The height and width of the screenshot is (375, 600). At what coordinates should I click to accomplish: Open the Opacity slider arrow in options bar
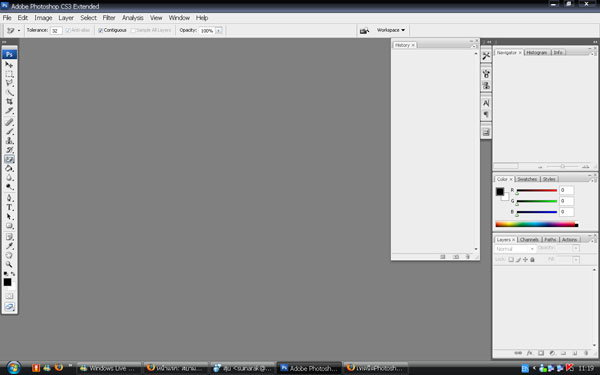point(218,30)
